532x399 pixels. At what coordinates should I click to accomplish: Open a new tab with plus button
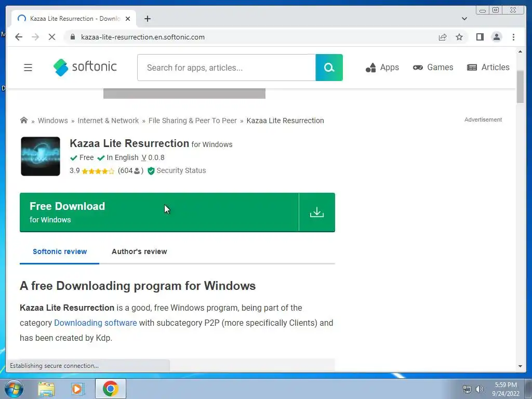[x=147, y=19]
